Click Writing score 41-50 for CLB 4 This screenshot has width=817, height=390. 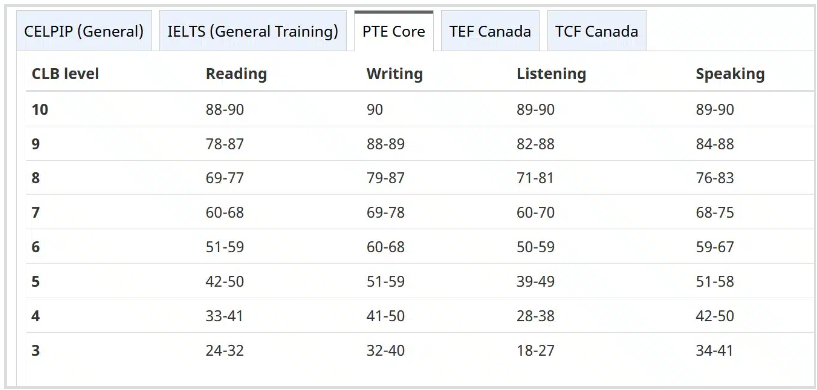386,316
